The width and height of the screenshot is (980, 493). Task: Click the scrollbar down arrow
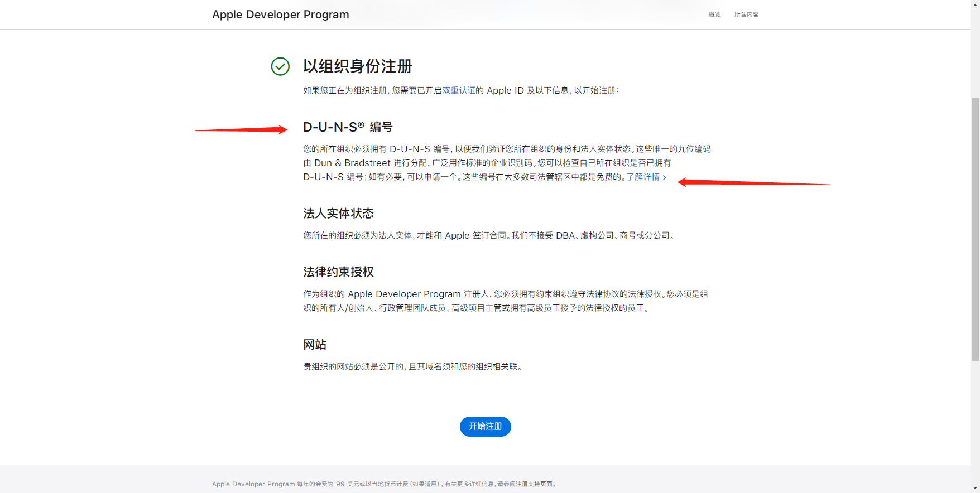coord(975,488)
